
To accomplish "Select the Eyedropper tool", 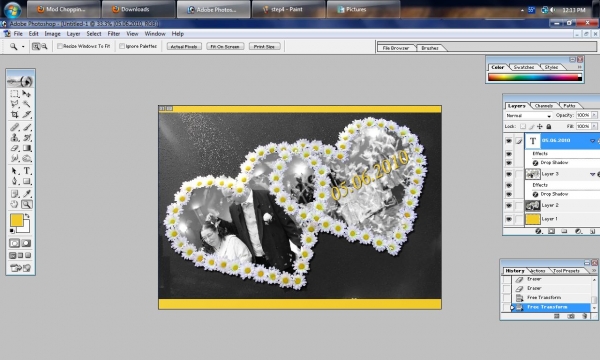I will coord(26,194).
